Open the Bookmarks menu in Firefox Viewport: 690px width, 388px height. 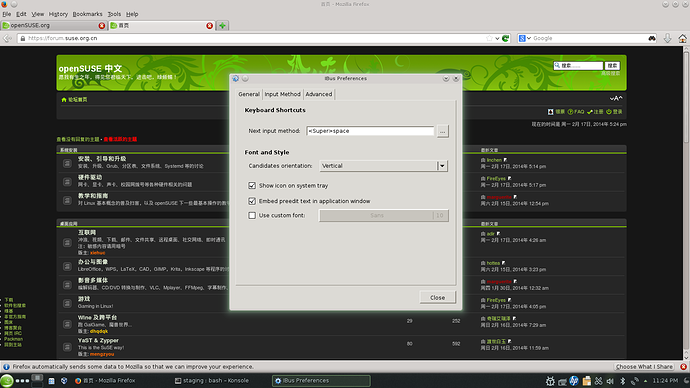pyautogui.click(x=87, y=14)
